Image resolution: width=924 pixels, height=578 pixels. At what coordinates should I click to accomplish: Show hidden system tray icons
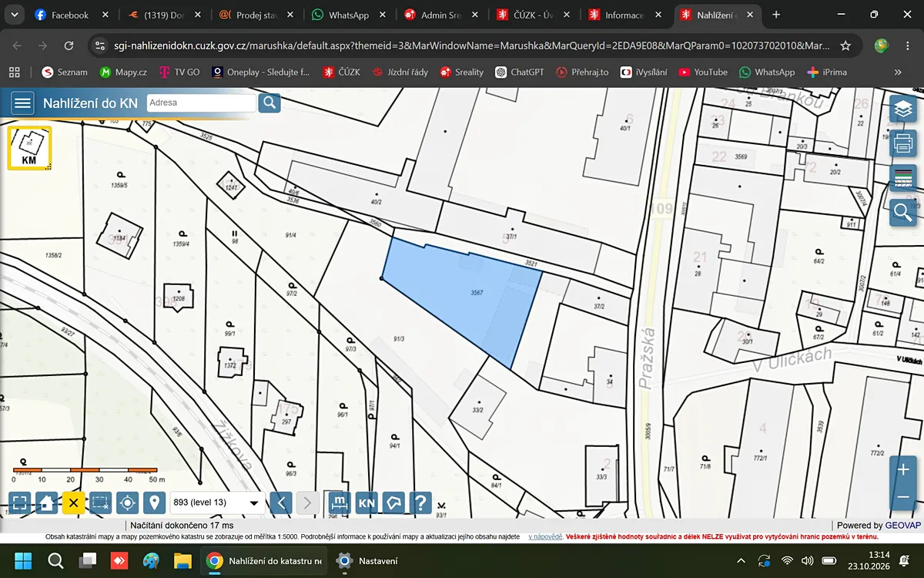click(x=741, y=560)
